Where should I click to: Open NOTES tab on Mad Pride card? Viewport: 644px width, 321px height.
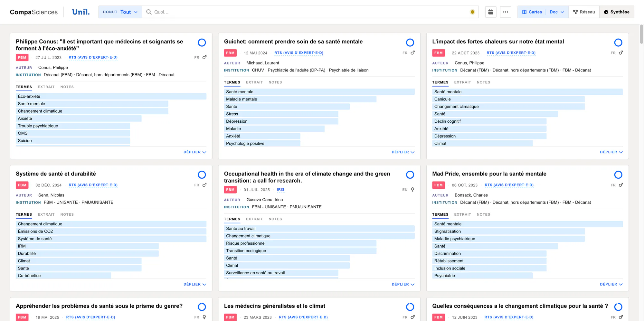tap(483, 214)
